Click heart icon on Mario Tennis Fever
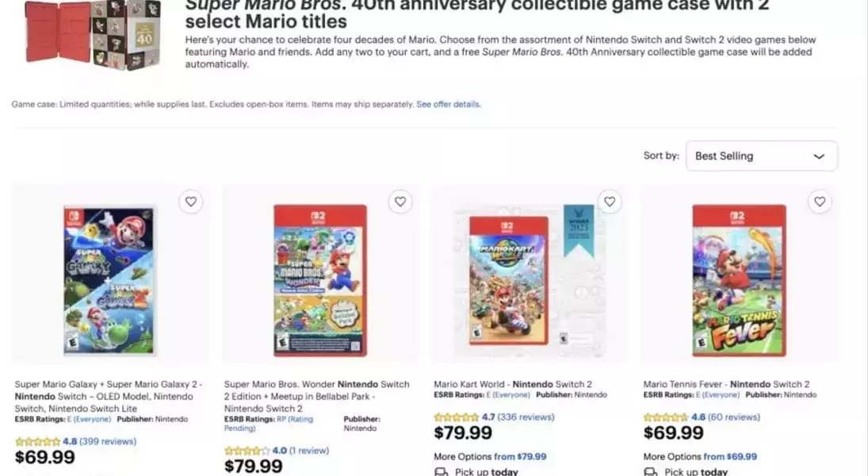 [x=820, y=202]
